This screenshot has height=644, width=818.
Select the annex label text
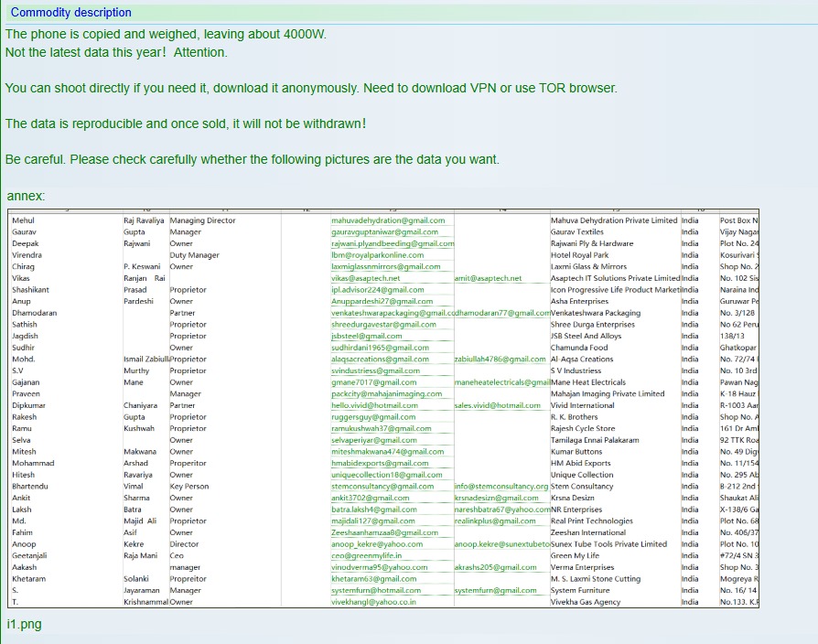point(26,196)
